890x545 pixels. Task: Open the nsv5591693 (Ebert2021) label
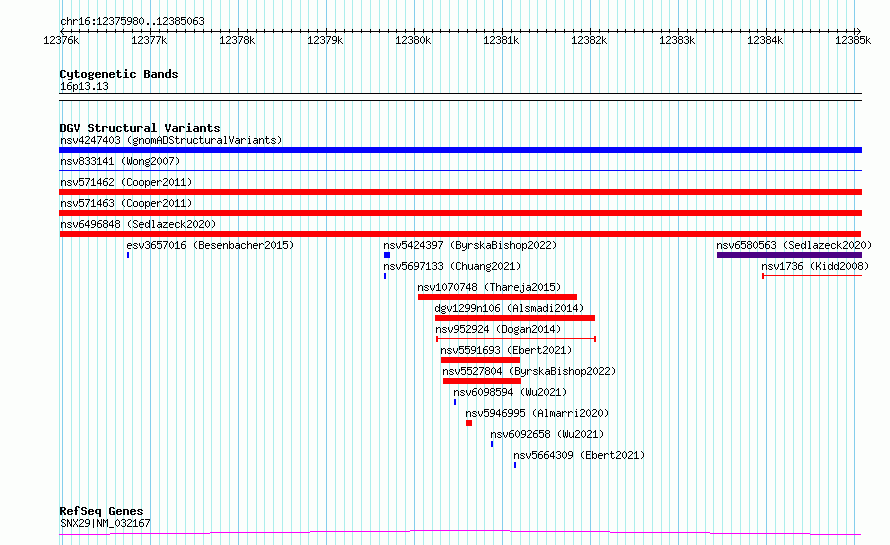[506, 350]
